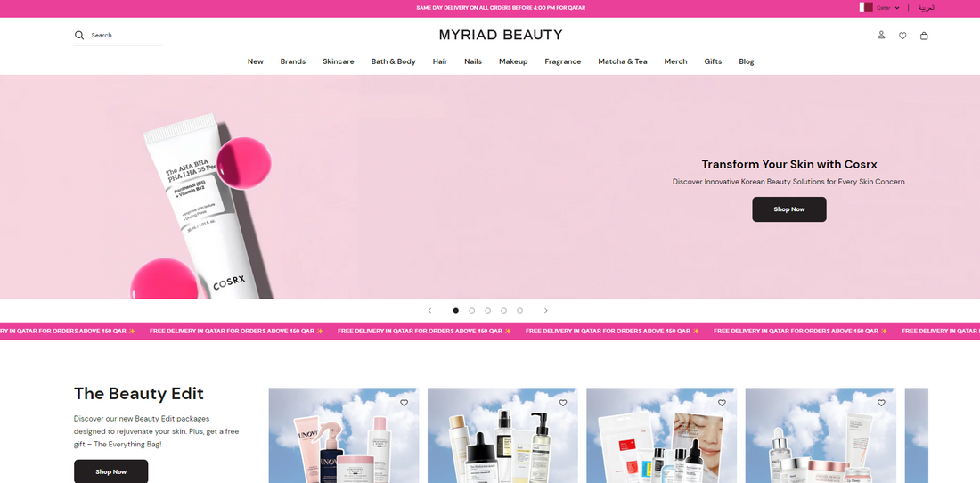Open the second Beauty Edit product image
980x483 pixels.
click(x=502, y=436)
